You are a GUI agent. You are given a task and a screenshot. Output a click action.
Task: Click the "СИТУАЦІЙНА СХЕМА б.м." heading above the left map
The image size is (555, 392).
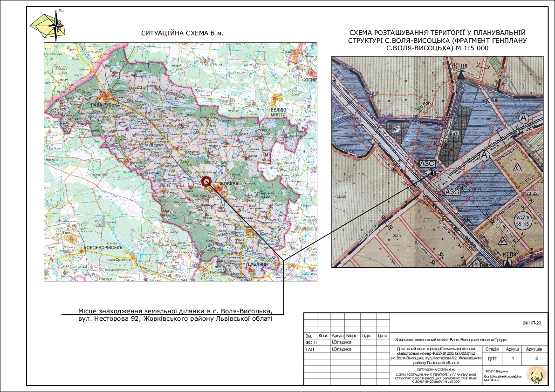click(x=182, y=33)
